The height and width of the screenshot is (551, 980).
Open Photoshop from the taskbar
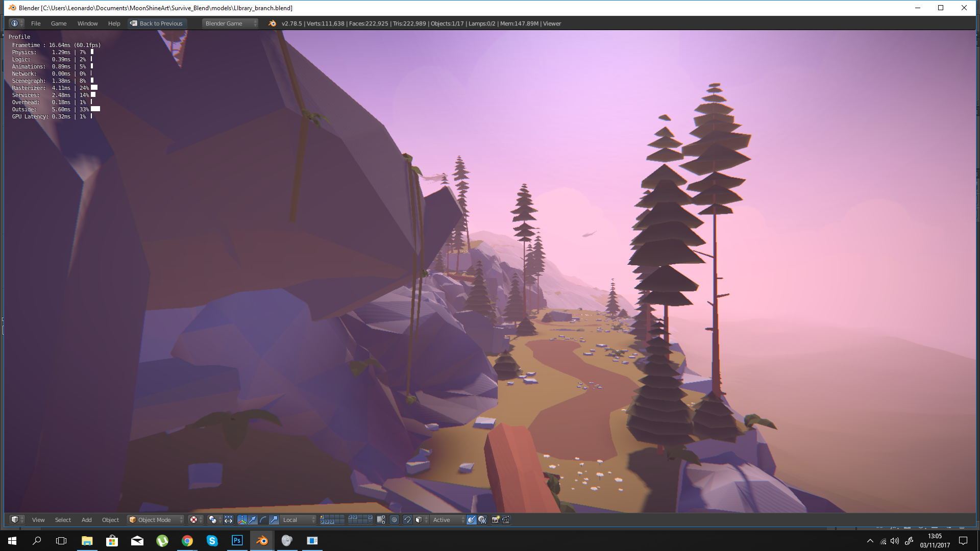(237, 541)
